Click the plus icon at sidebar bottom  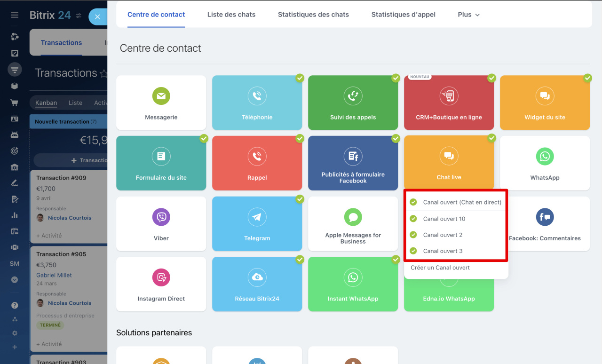[x=15, y=347]
